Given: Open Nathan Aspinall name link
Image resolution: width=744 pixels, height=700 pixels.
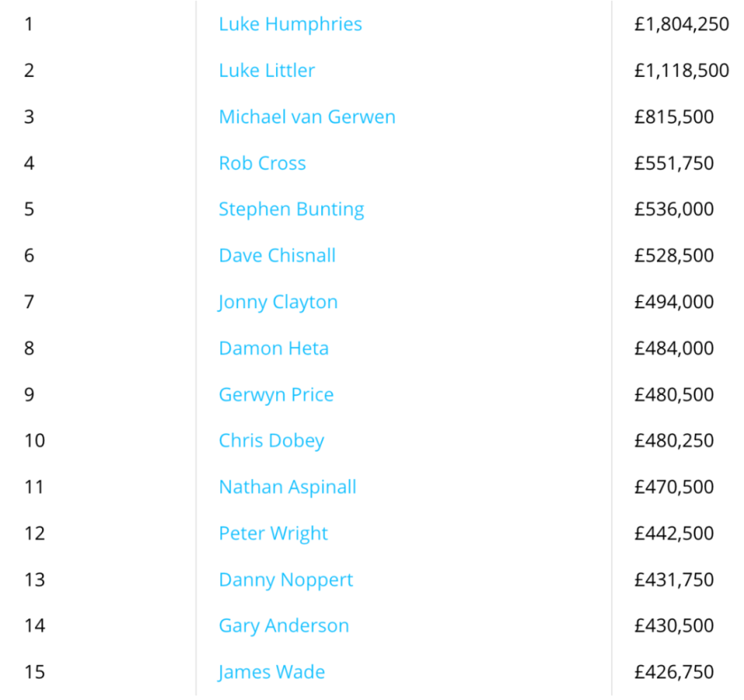Looking at the screenshot, I should [x=288, y=487].
